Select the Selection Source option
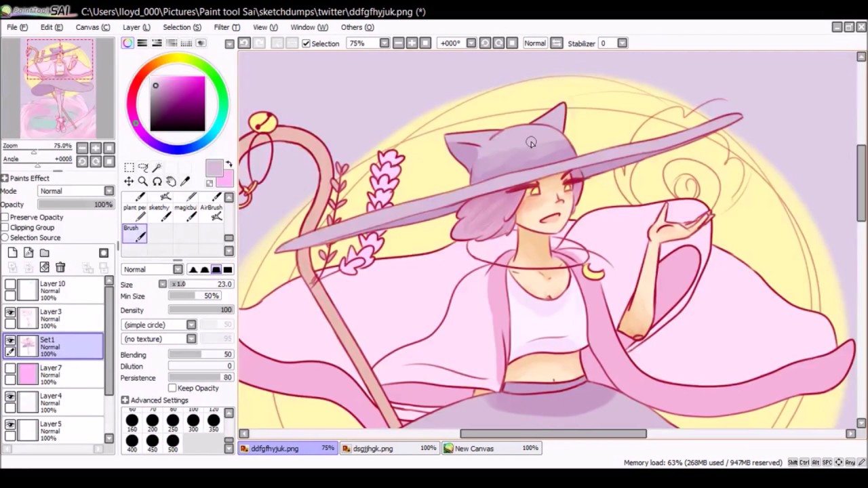This screenshot has height=488, width=868. [x=5, y=238]
